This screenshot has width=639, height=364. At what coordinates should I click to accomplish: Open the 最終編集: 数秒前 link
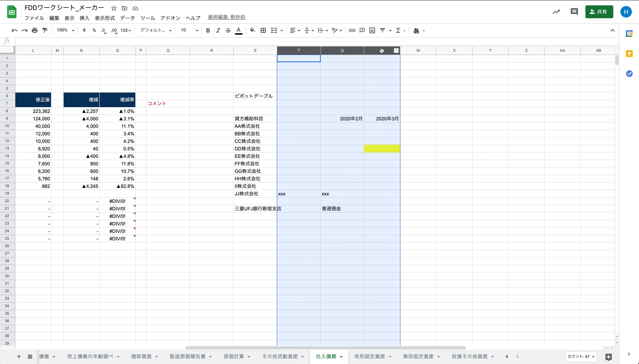[226, 17]
